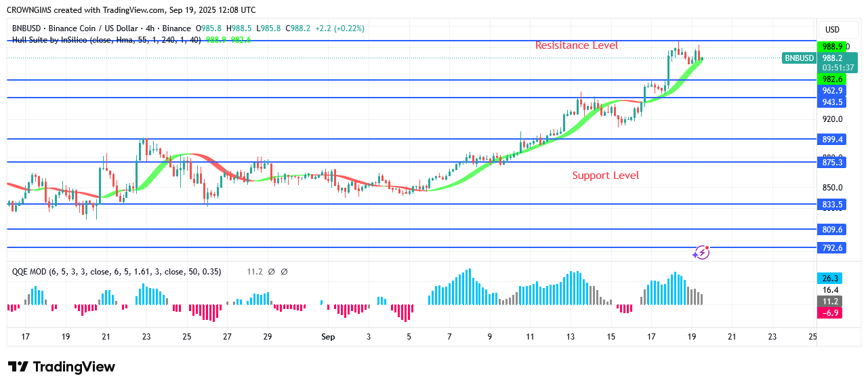Click the blue 962.9 level label

pos(832,91)
